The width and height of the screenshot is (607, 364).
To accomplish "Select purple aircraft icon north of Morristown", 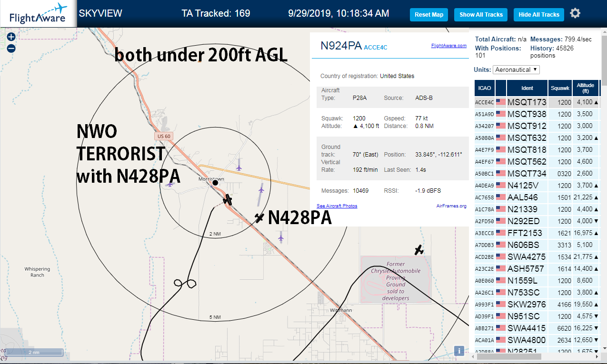I will (239, 167).
